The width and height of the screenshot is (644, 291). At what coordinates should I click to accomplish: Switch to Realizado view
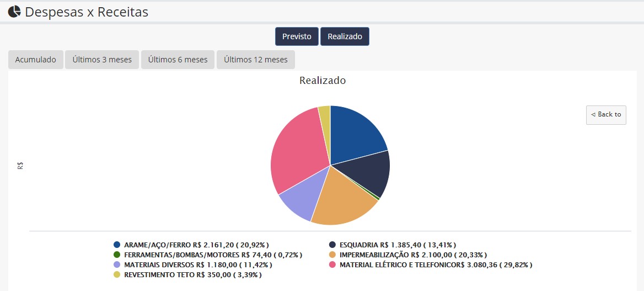tap(345, 36)
